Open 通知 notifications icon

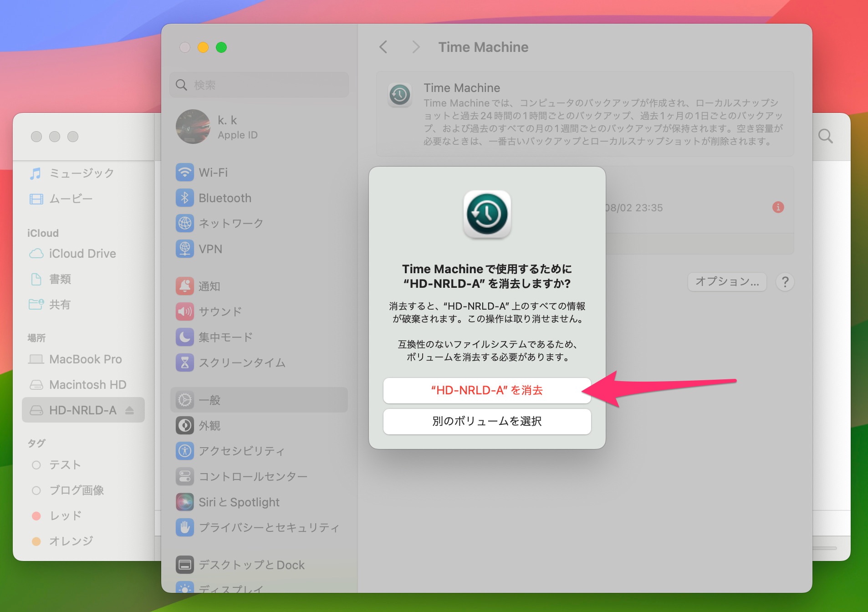pyautogui.click(x=184, y=286)
